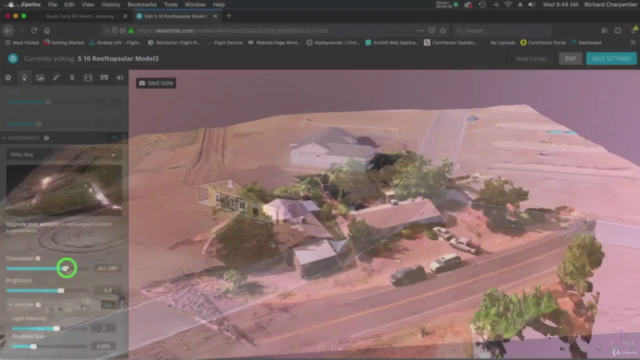Click the Milky Way environment preview thumbnail

[64, 190]
